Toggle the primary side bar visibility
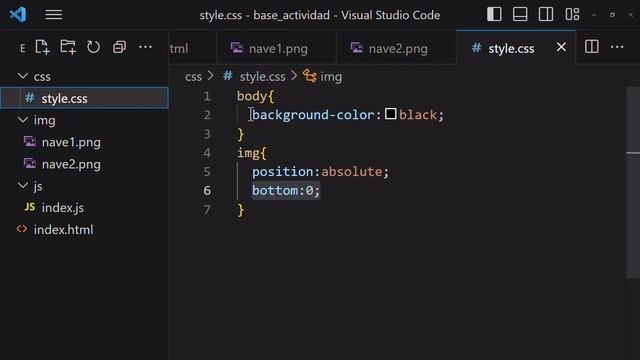Viewport: 640px width, 360px height. pyautogui.click(x=494, y=15)
